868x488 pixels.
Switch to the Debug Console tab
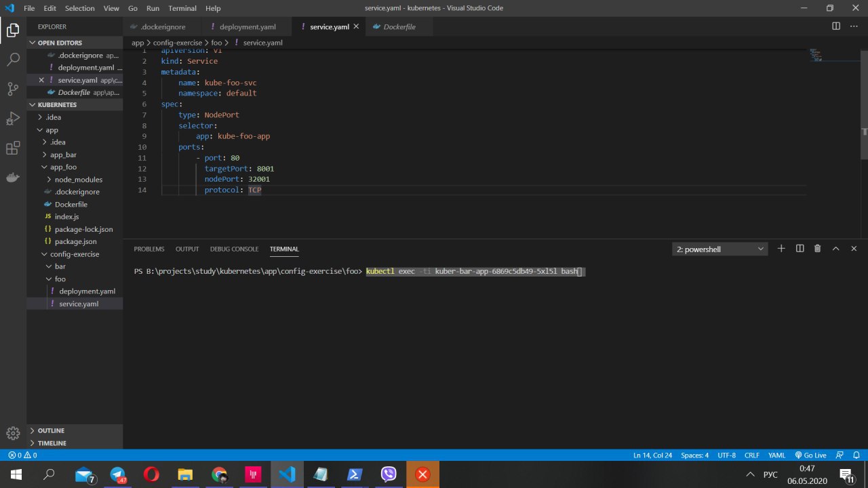pyautogui.click(x=234, y=249)
